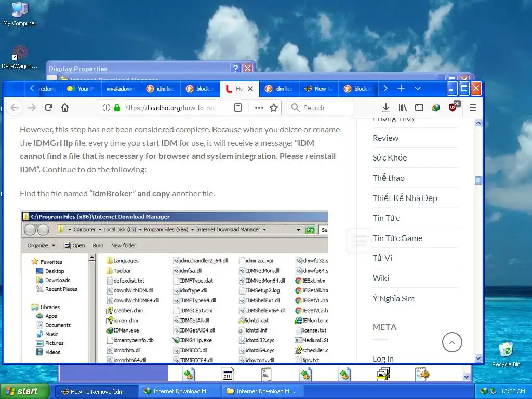Reload the current page

[x=48, y=108]
